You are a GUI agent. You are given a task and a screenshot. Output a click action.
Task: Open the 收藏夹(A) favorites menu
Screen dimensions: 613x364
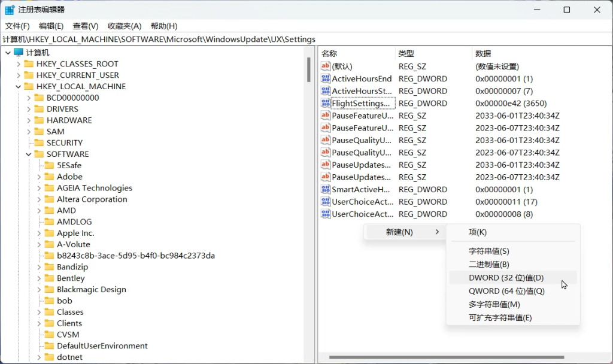point(125,26)
